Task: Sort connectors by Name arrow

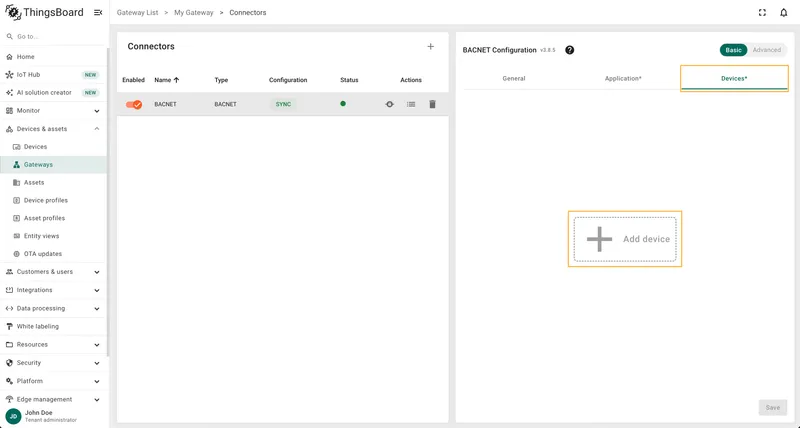Action: (177, 80)
